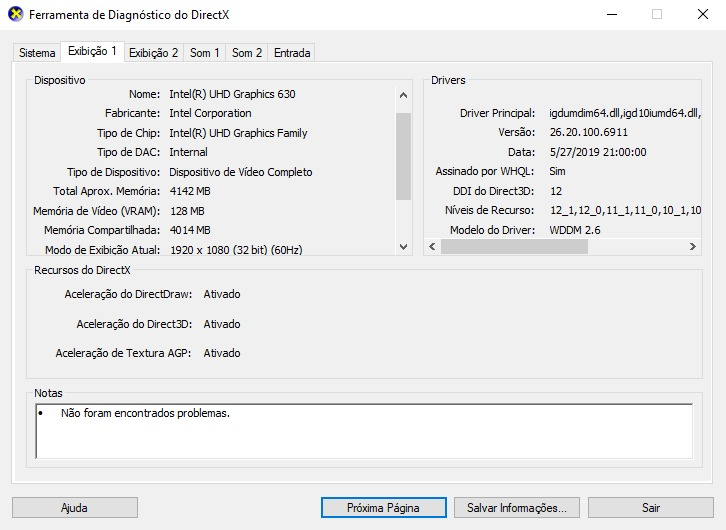Viewport: 726px width, 530px height.
Task: Click the Dispositivo vertical scrollbar thumb
Action: [403, 156]
